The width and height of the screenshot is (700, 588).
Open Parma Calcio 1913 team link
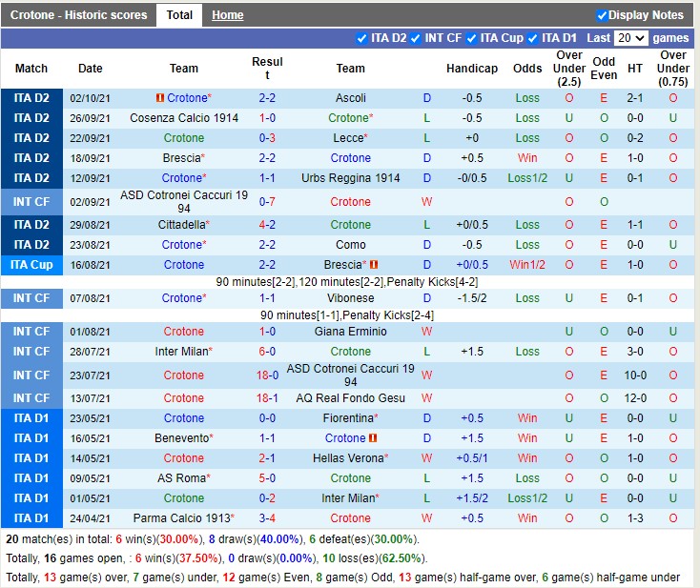181,518
